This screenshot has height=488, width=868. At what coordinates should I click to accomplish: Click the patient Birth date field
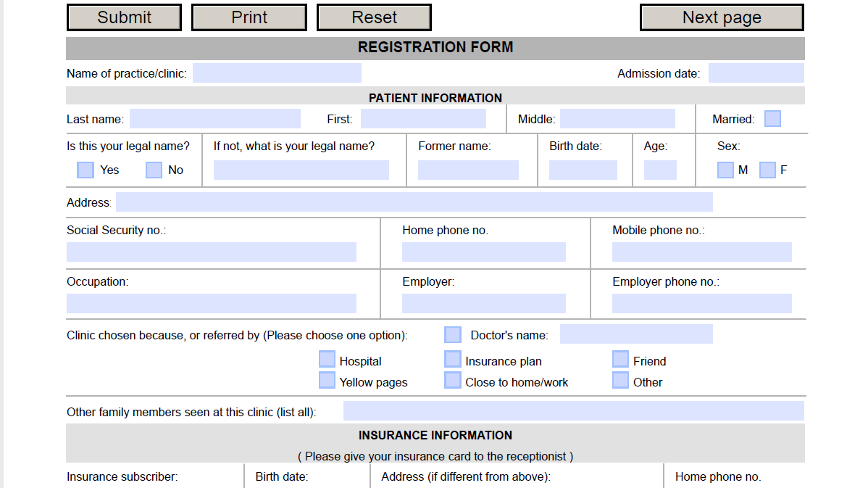click(583, 170)
